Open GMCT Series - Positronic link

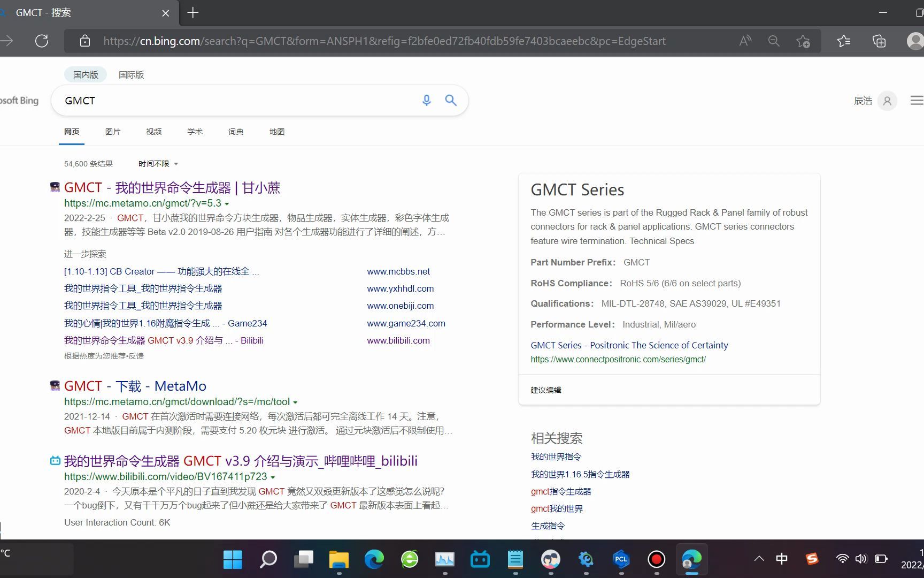point(629,345)
